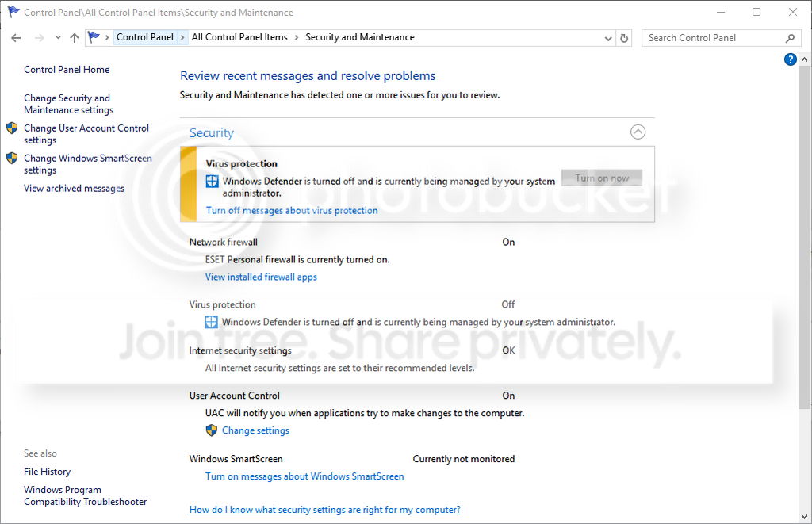Collapse the Security section with the chevron
The image size is (812, 524).
pos(638,132)
